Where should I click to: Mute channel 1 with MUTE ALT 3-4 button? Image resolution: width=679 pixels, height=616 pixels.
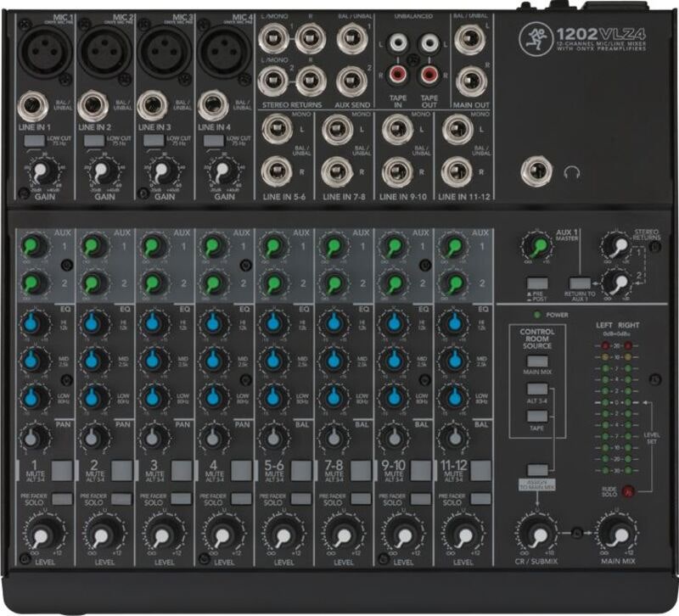point(62,469)
